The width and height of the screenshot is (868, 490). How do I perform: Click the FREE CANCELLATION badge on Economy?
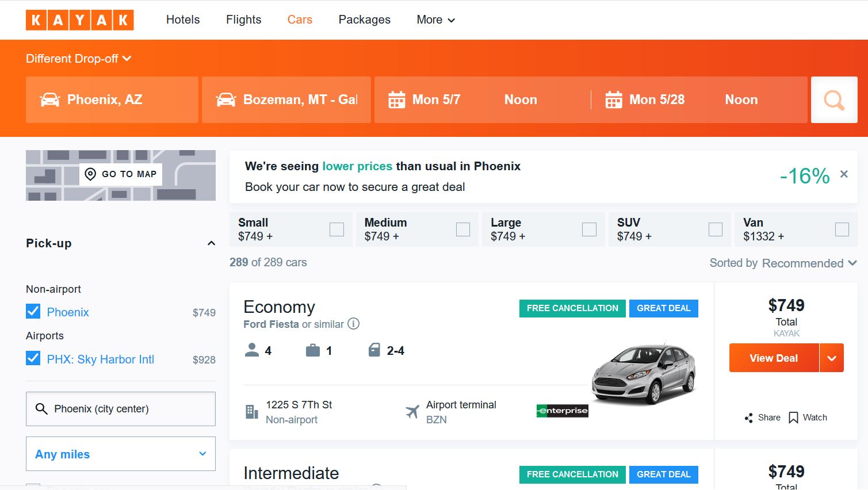tap(572, 308)
